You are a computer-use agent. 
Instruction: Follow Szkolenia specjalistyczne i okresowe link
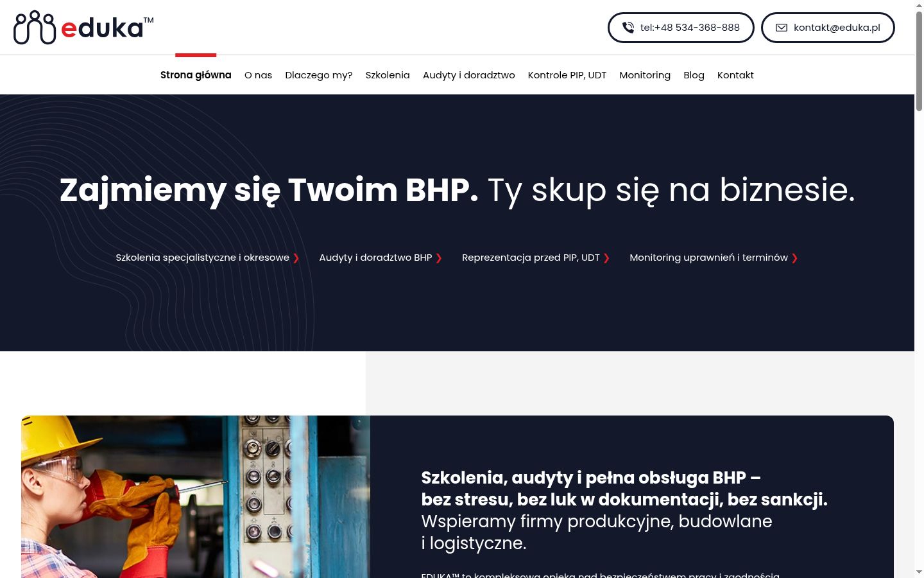pos(208,258)
